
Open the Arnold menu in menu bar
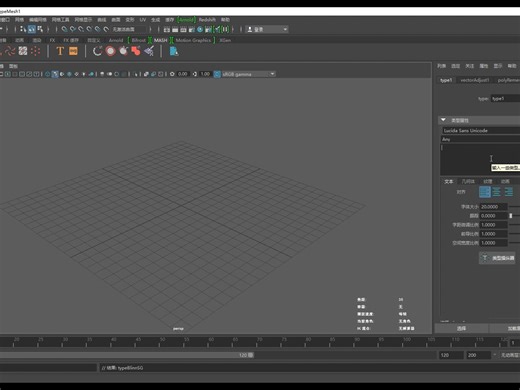[186, 20]
